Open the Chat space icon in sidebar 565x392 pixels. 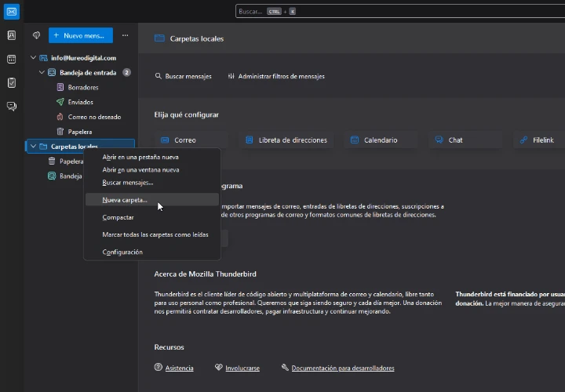point(12,106)
